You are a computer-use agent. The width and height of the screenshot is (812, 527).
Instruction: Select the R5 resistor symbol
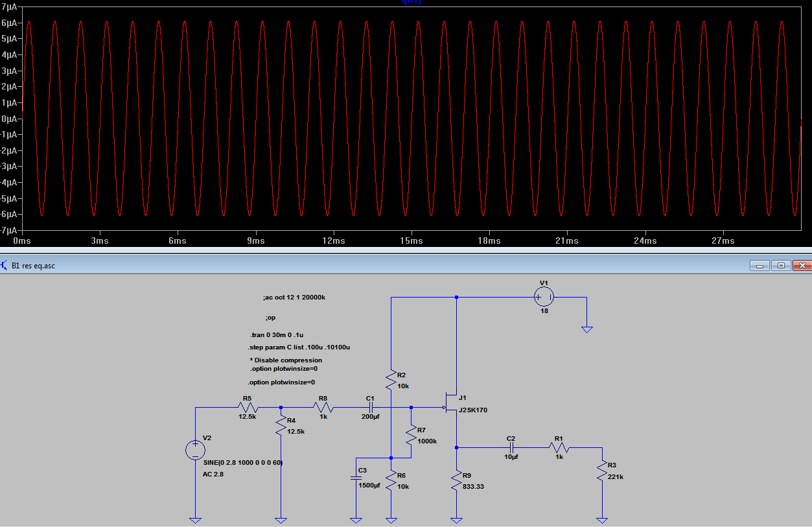coord(248,408)
